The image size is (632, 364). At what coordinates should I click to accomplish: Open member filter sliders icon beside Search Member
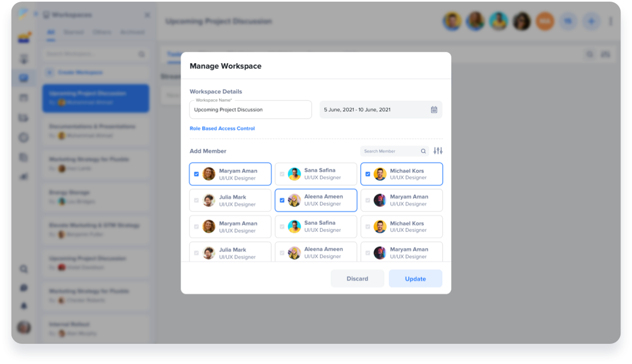(x=438, y=151)
